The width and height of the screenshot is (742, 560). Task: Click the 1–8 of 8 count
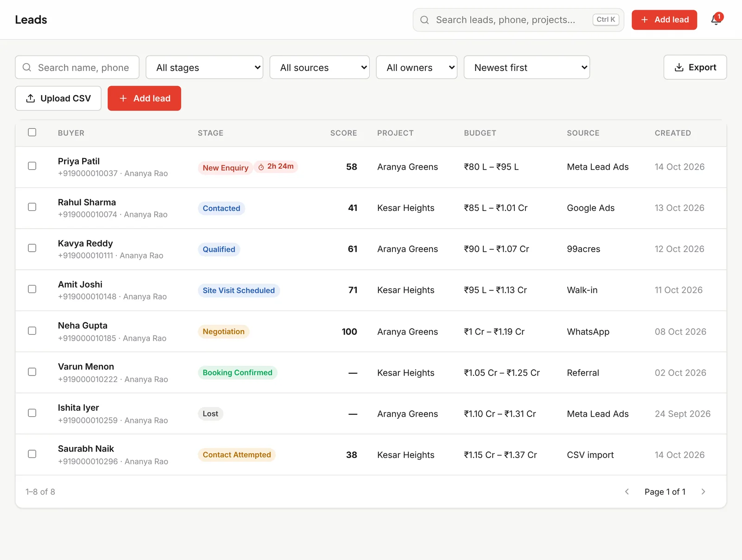point(40,492)
